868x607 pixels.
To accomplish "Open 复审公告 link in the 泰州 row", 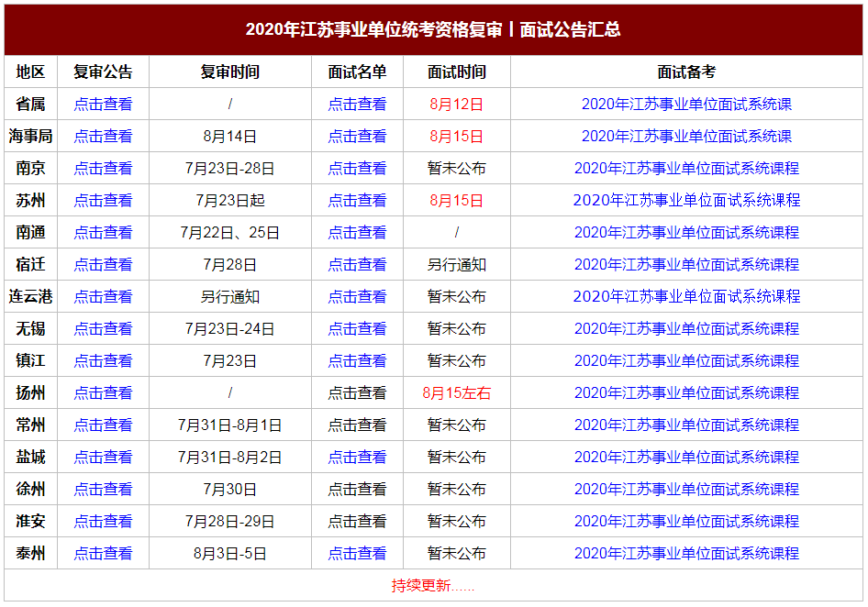I will tap(103, 553).
